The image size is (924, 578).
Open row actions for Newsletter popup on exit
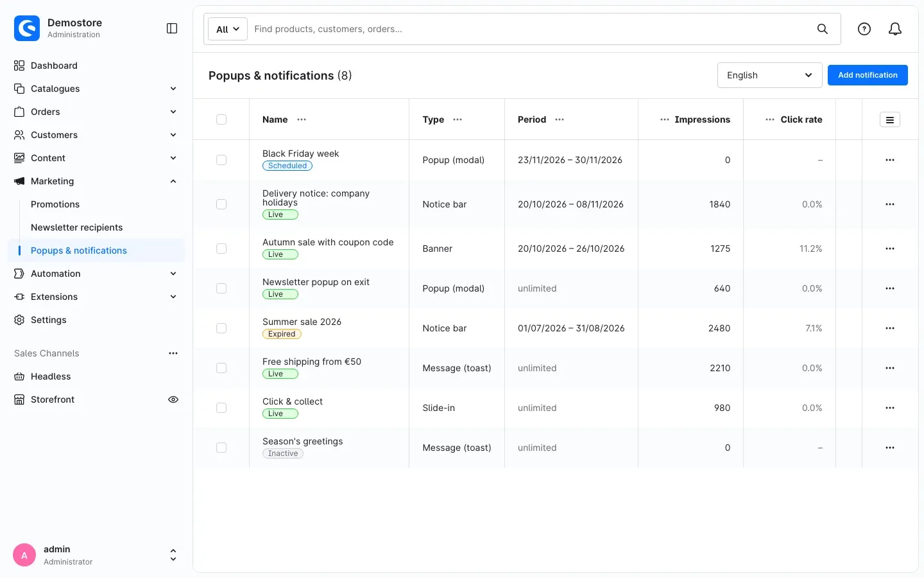[890, 288]
